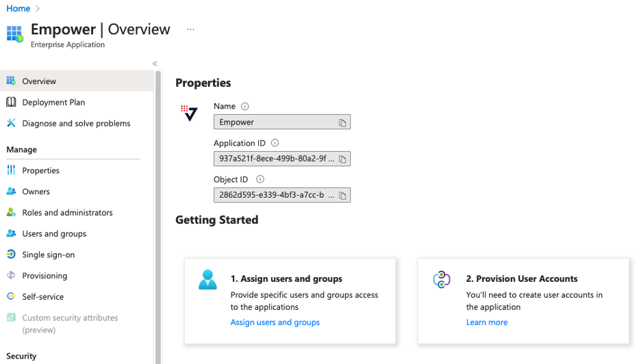Click the Assign users and groups link
641x364 pixels.
[275, 322]
